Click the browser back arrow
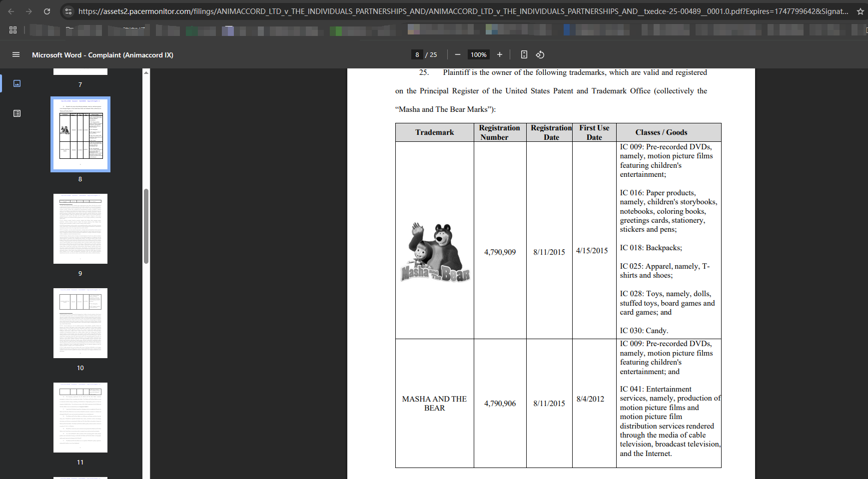This screenshot has height=479, width=868. pos(11,11)
